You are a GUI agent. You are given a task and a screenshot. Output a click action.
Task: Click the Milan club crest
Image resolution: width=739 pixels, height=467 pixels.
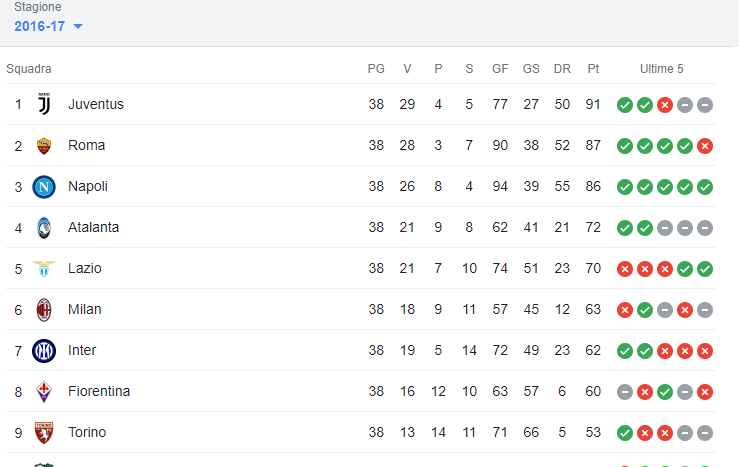pyautogui.click(x=44, y=310)
